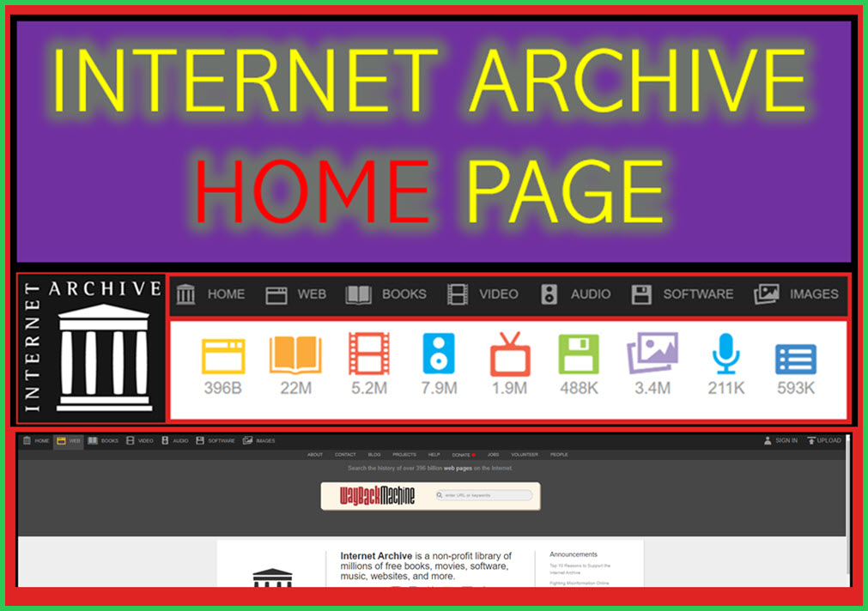This screenshot has height=611, width=868.
Task: Click the magnifier icon in the Wayback search box
Action: click(440, 495)
